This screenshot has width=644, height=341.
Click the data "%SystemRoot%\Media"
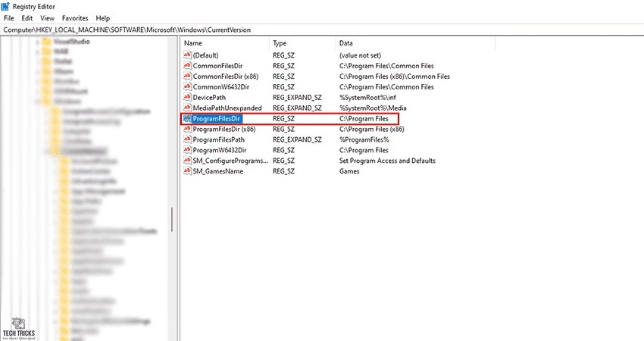373,108
